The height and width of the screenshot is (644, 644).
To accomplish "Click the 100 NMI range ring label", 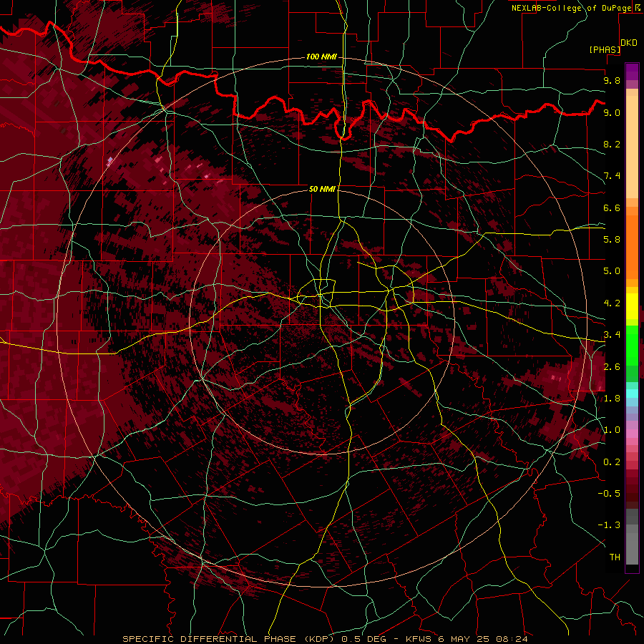I will (321, 57).
